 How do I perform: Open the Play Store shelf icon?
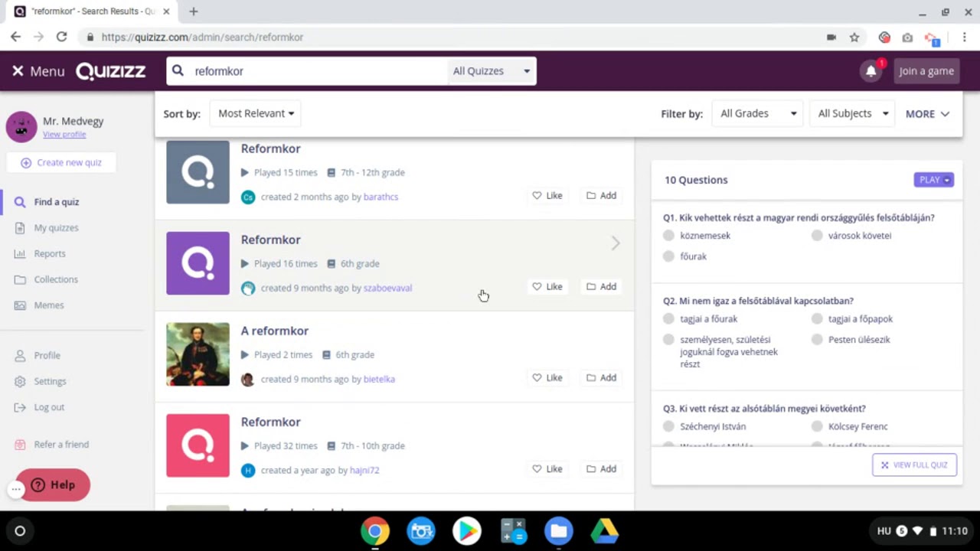click(466, 531)
